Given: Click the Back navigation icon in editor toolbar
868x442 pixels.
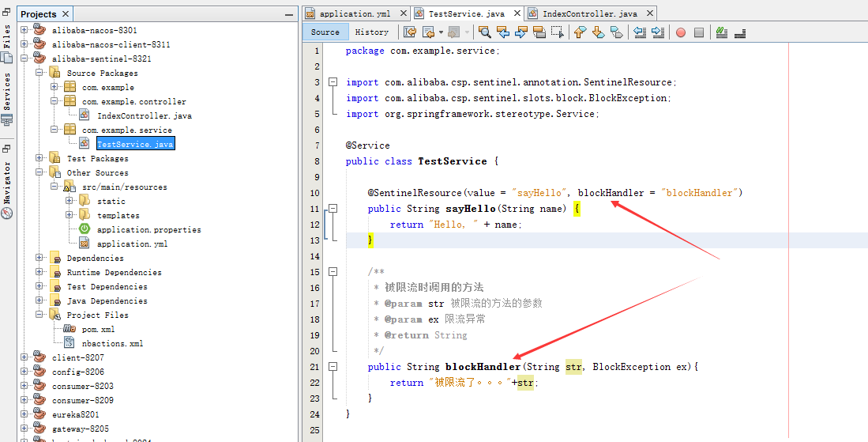Looking at the screenshot, I should pos(428,32).
